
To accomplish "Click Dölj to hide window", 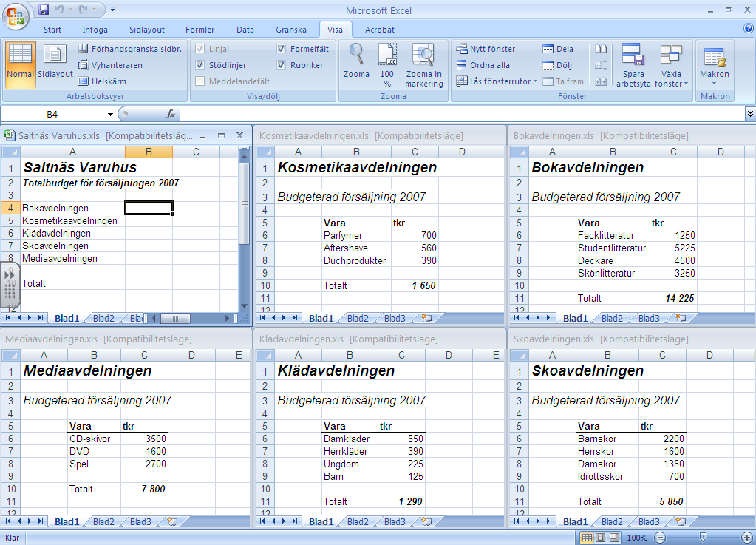I will tap(557, 65).
